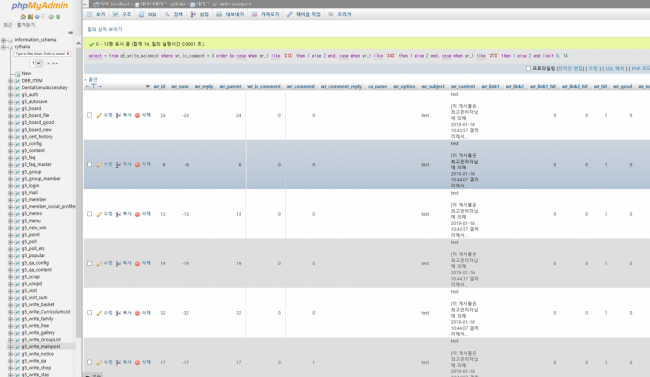The image size is (650, 377).
Task: Click red delete icon for row wr_id 13
Action: pos(137,214)
